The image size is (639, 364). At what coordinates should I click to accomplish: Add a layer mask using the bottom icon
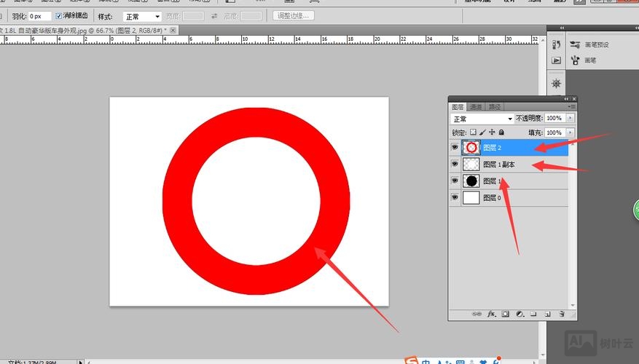[505, 314]
